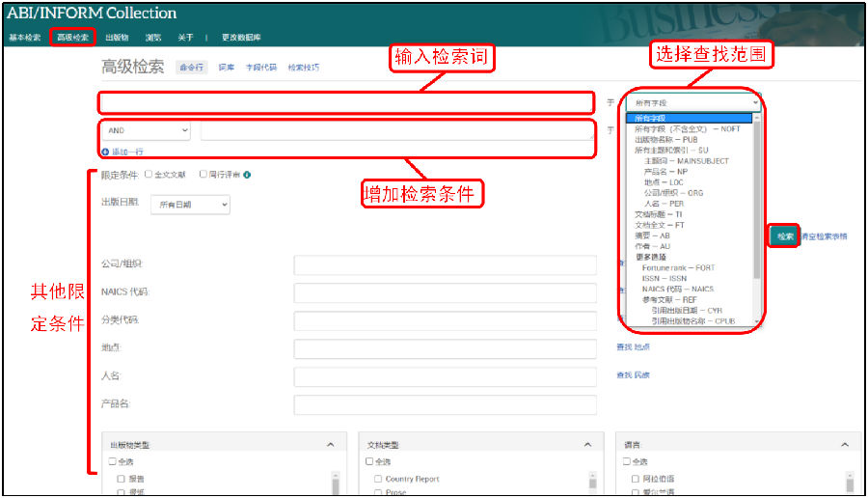The height and width of the screenshot is (498, 868).
Task: Click the 公司/组织 input field
Action: coord(445,265)
